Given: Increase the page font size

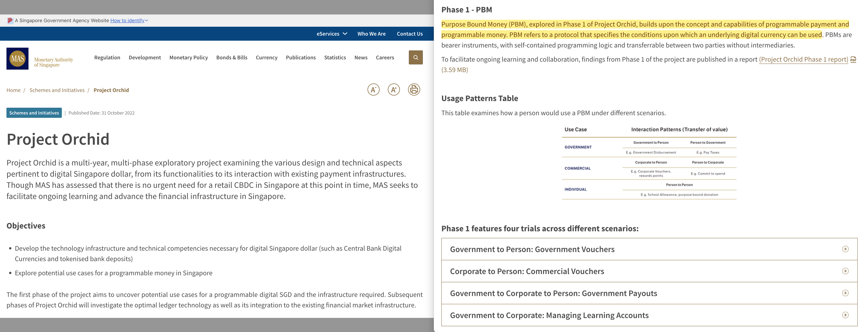Looking at the screenshot, I should (393, 90).
